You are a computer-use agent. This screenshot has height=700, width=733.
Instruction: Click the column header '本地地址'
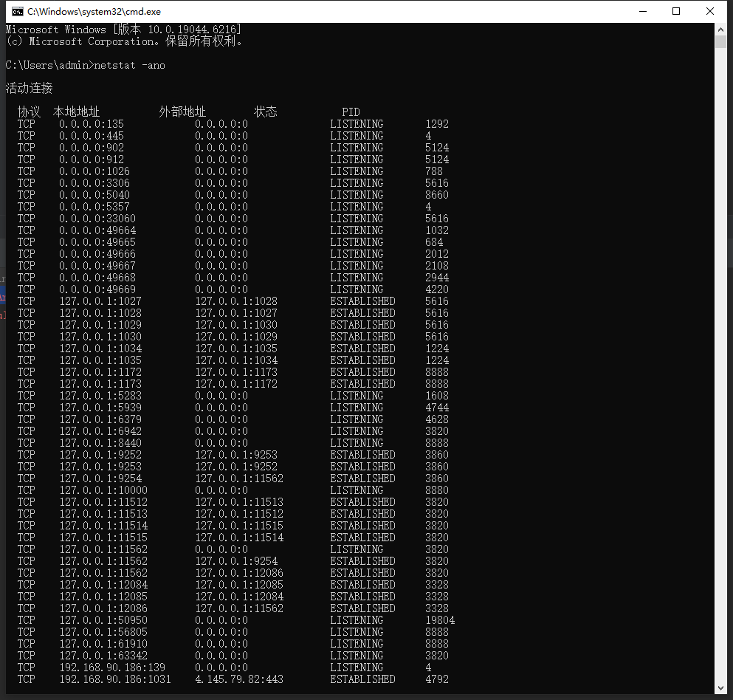pos(76,111)
